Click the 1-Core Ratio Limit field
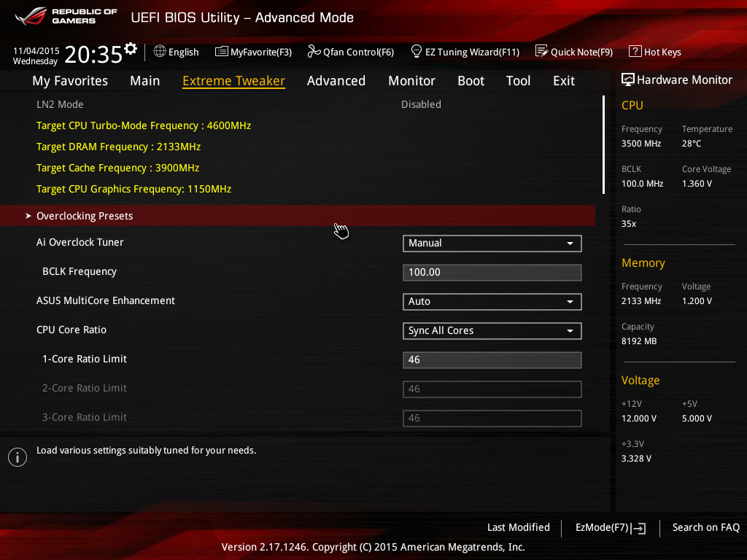This screenshot has height=560, width=747. (492, 360)
